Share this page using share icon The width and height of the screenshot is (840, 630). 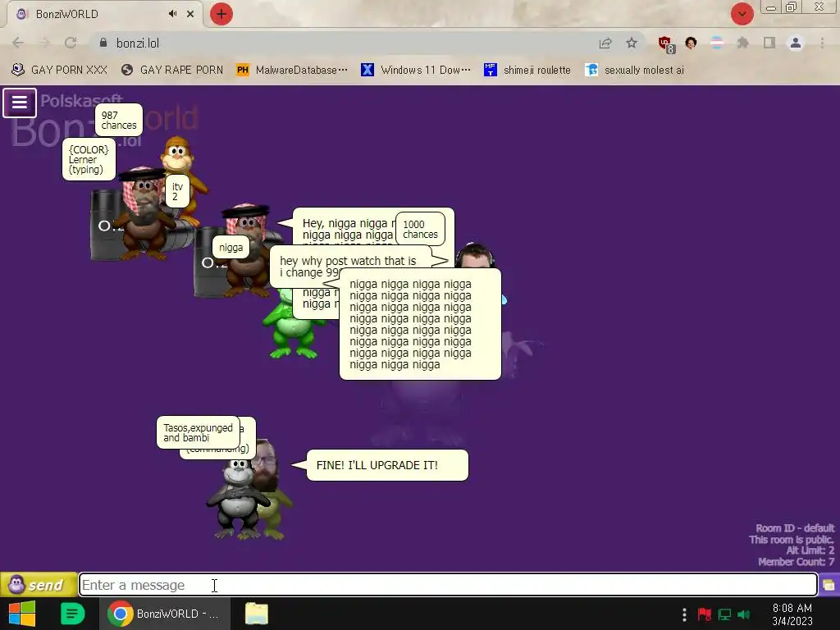605,43
